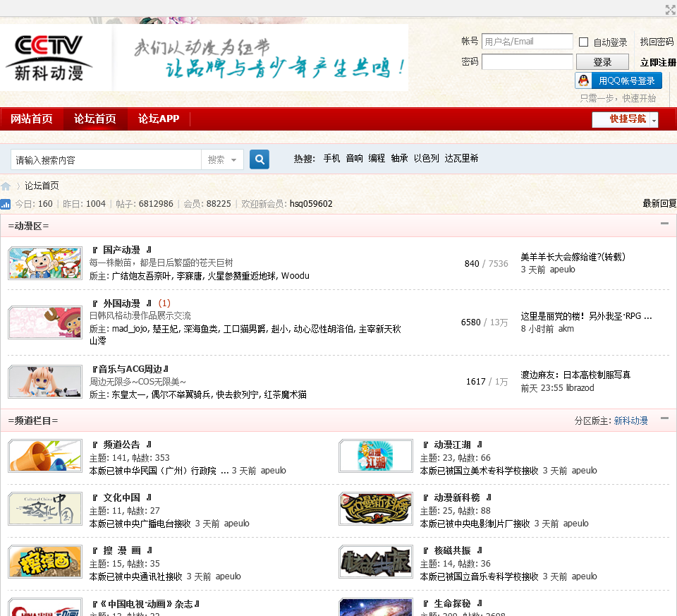
Task: Click the CCTV 新科动漫 logo
Action: coord(49,57)
